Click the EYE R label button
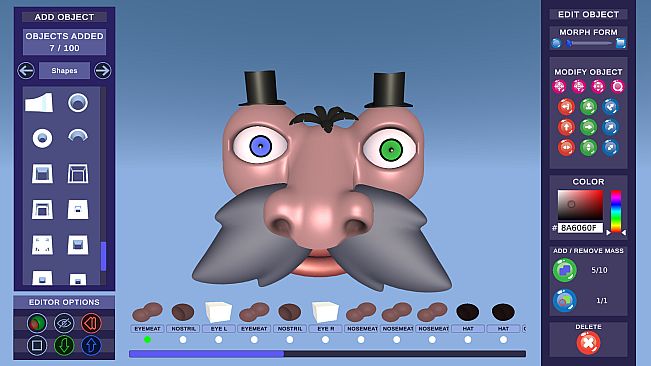 (x=326, y=329)
